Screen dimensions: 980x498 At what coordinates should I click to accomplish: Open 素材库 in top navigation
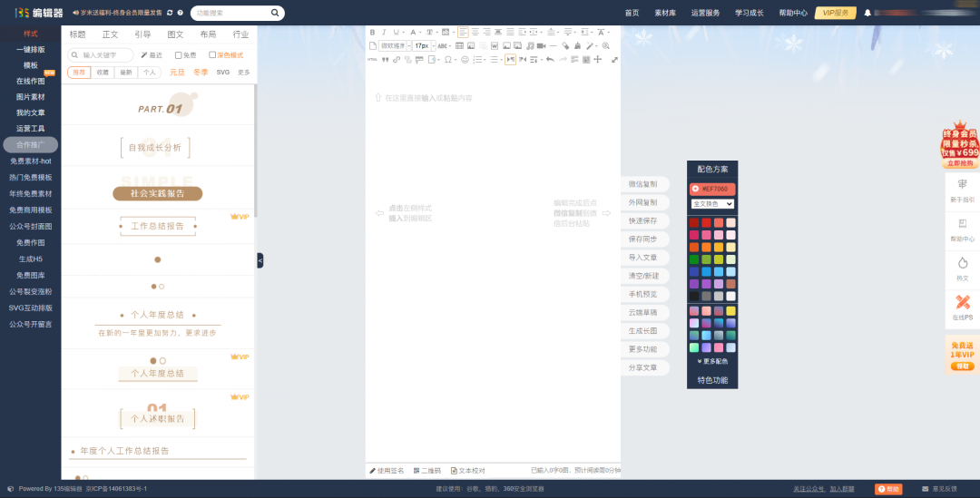pyautogui.click(x=665, y=13)
